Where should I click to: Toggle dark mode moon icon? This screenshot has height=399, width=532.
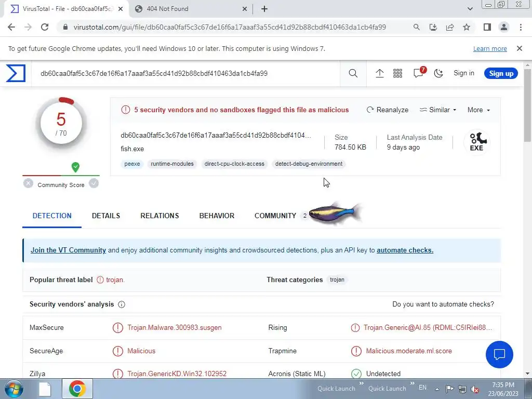(x=438, y=73)
